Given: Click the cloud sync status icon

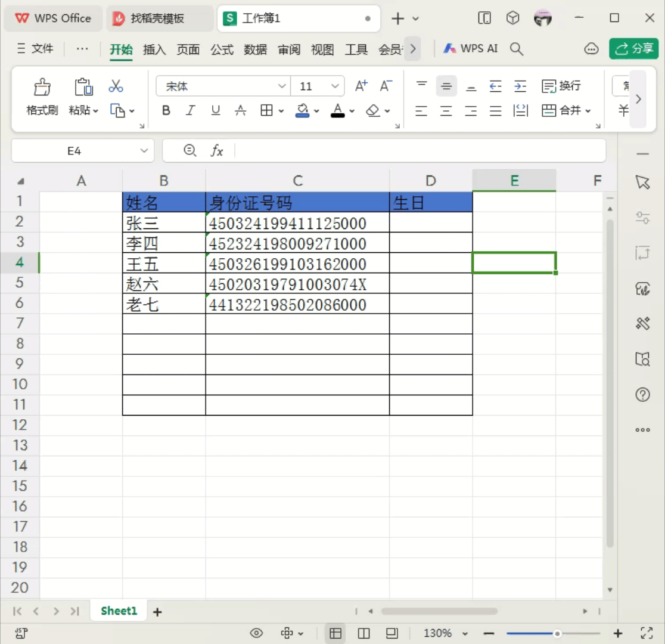Looking at the screenshot, I should point(591,49).
